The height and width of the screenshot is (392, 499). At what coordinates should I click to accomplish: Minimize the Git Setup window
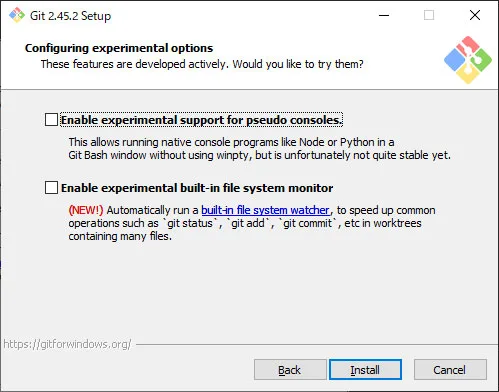pyautogui.click(x=384, y=15)
